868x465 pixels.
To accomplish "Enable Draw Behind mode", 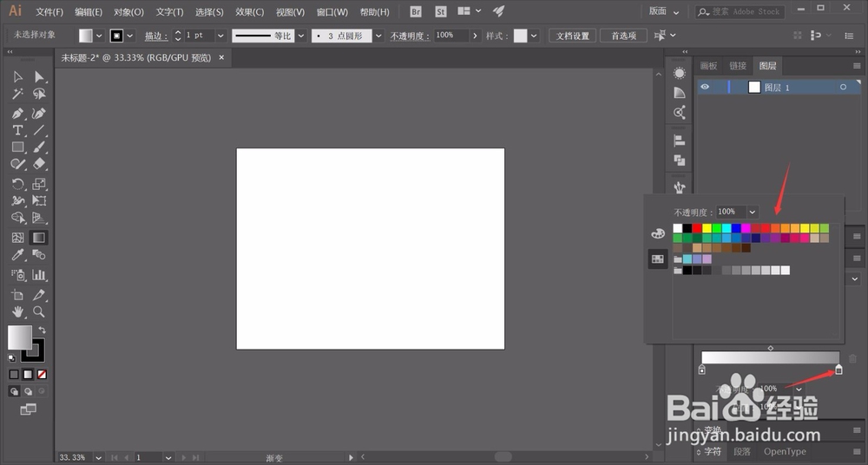I will click(x=28, y=391).
